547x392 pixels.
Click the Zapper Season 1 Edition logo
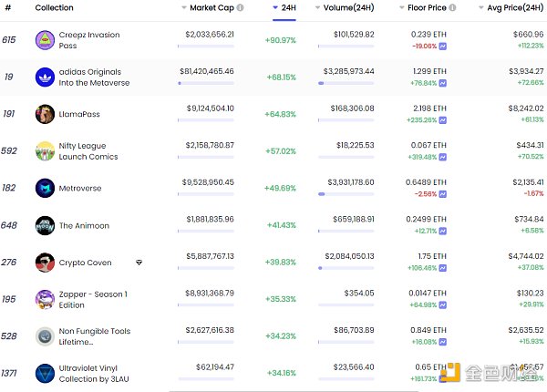coord(45,299)
